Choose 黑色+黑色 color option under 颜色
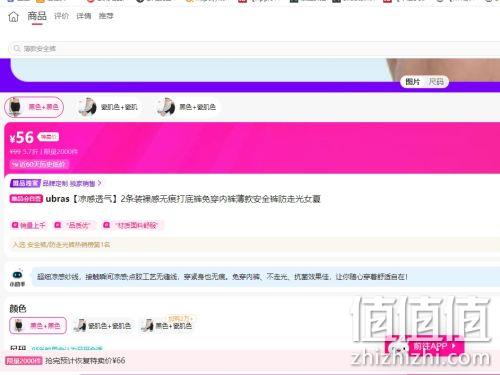The image size is (500, 375). coord(38,326)
